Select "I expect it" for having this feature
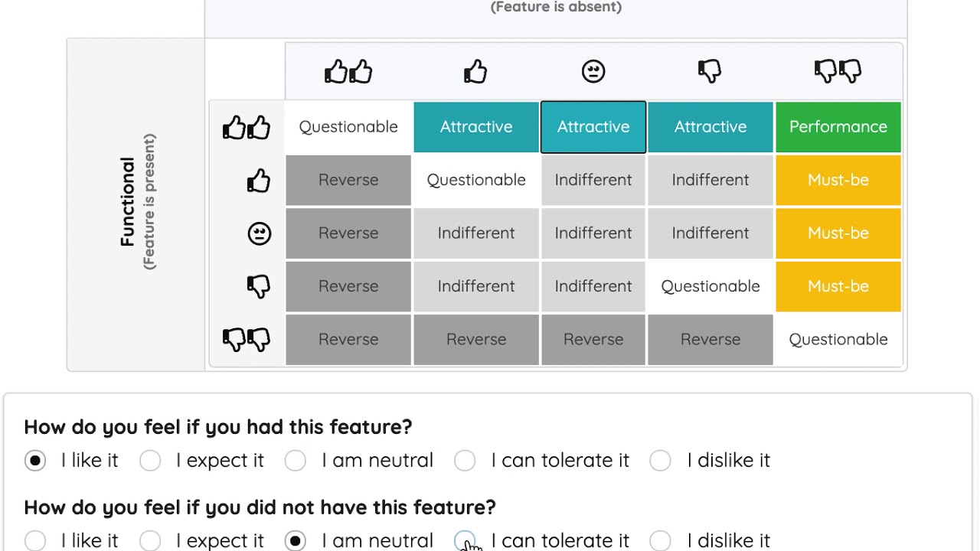 click(x=150, y=461)
